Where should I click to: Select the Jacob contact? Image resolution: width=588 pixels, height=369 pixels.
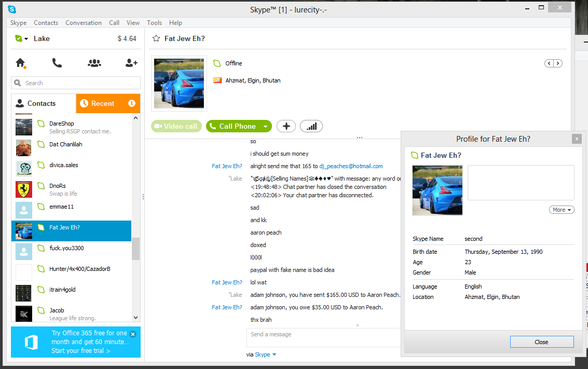(71, 313)
